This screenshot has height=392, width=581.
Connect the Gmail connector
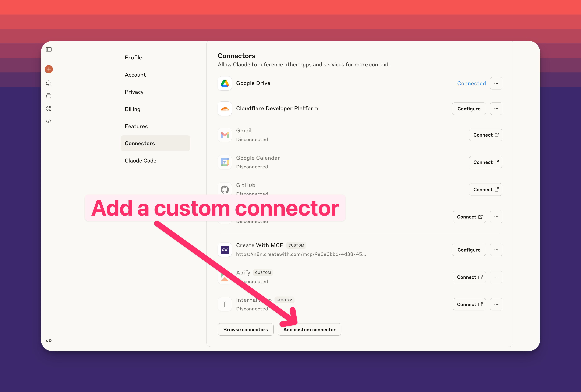click(486, 135)
